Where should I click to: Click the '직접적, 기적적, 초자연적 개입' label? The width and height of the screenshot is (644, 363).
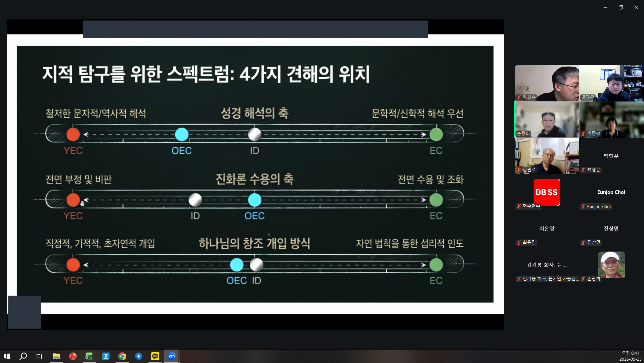click(x=100, y=243)
